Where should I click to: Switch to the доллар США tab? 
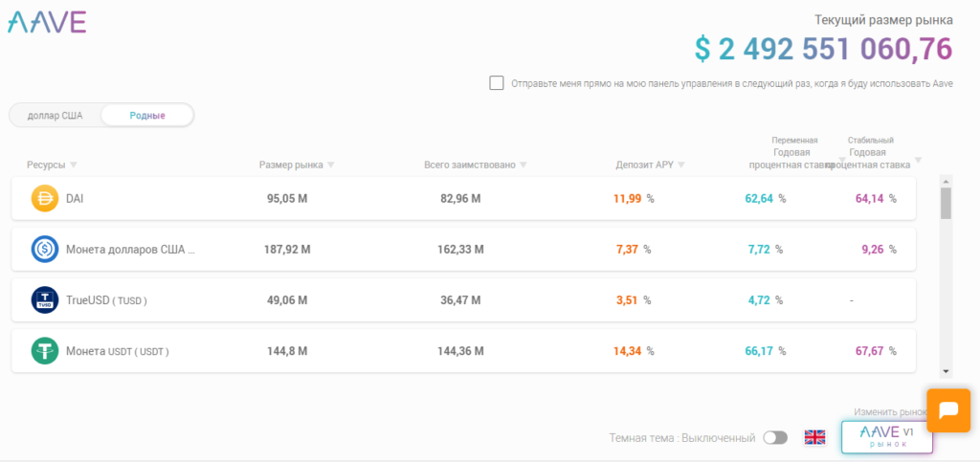[x=55, y=116]
